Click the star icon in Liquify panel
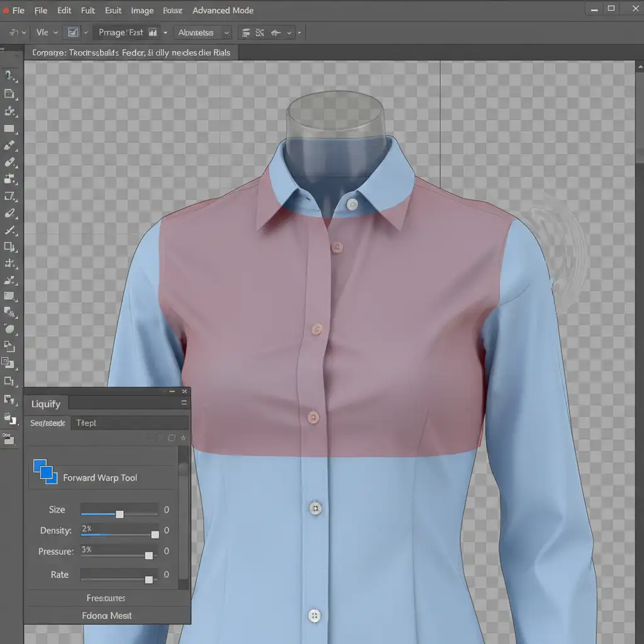 tap(183, 438)
